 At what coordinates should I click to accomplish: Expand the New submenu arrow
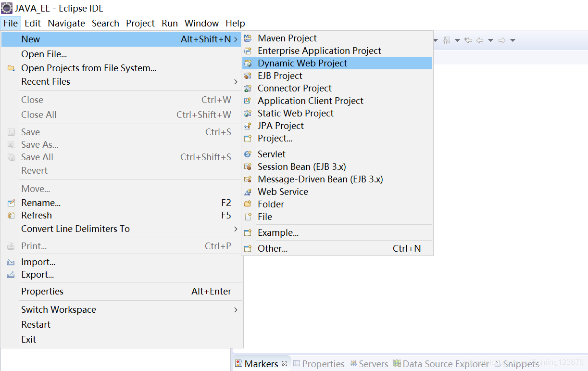click(x=236, y=39)
